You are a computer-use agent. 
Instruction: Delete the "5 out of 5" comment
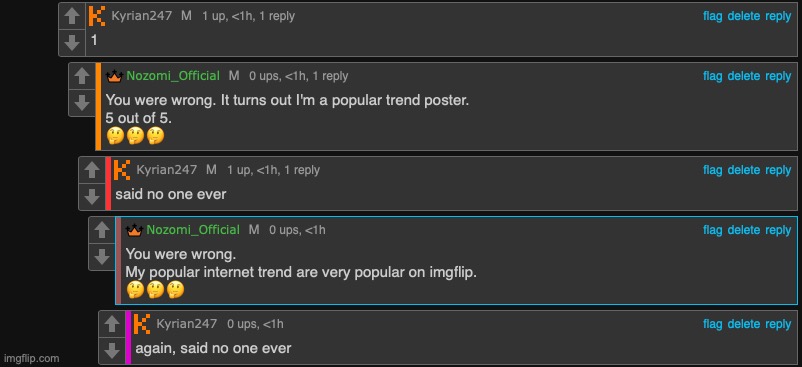[744, 76]
